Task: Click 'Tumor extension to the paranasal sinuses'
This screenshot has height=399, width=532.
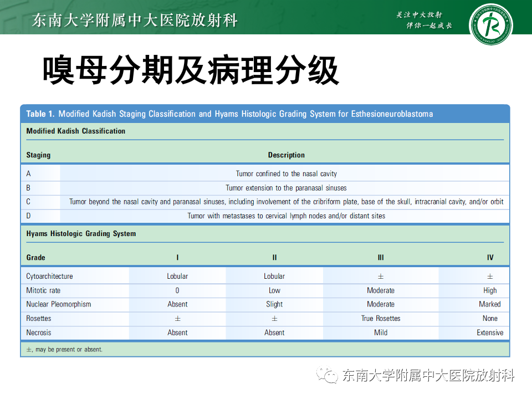Action: click(287, 188)
